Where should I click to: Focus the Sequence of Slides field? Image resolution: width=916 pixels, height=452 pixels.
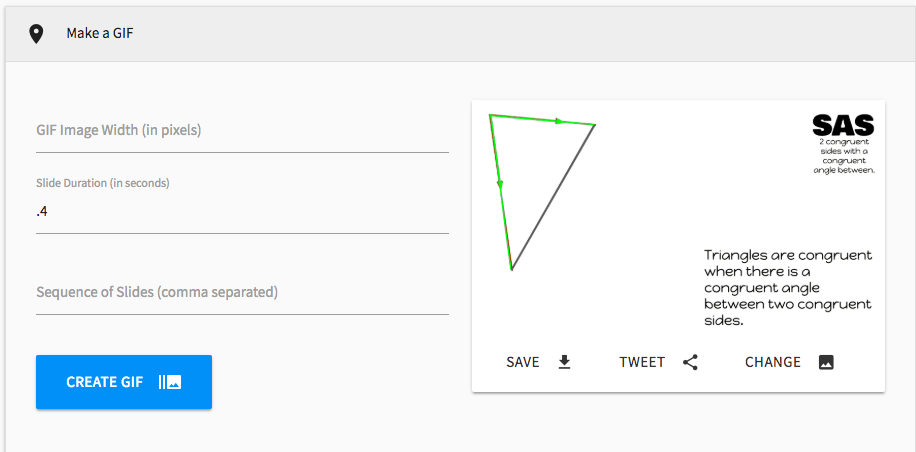pos(242,293)
